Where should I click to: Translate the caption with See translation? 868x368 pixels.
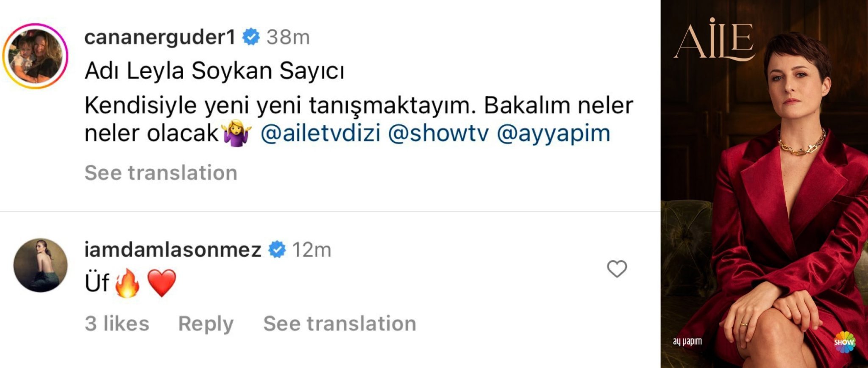[x=161, y=173]
